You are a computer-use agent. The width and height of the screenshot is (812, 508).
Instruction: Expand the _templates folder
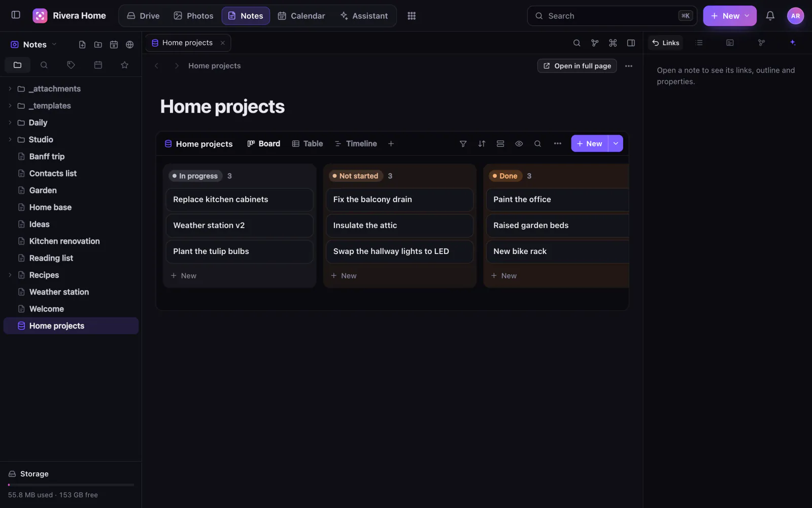pos(10,106)
